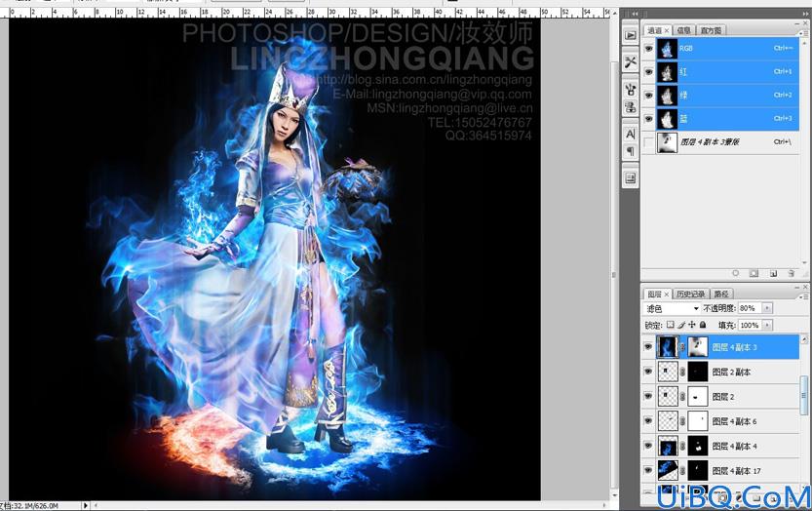Viewport: 812px width, 511px height.
Task: Select the mask thumbnail of 图层 4 副本 3
Action: pos(698,347)
